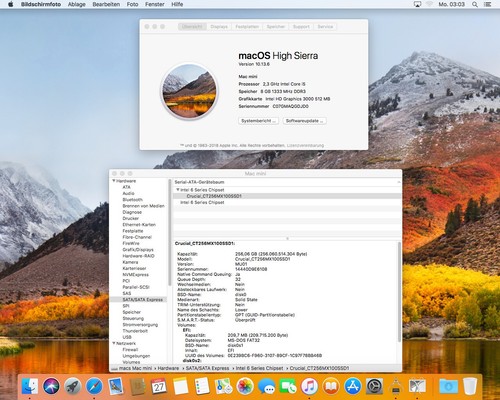This screenshot has width=500, height=400.
Task: Select the Übersicht tab
Action: [192, 27]
